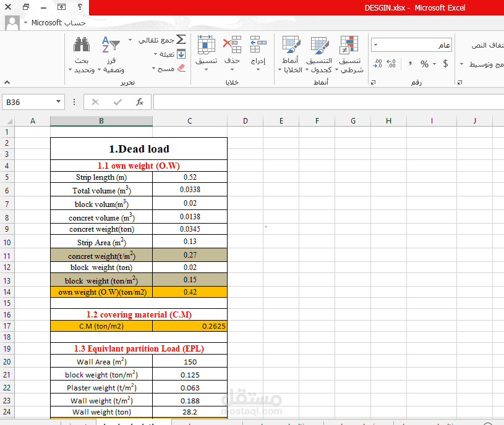Open Format as Table icon

click(320, 45)
